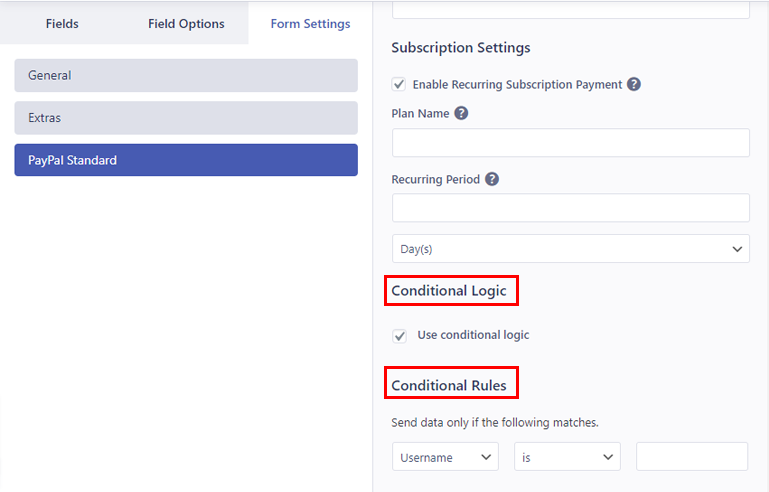Click the Plan Name help icon
769x492 pixels.
click(461, 113)
